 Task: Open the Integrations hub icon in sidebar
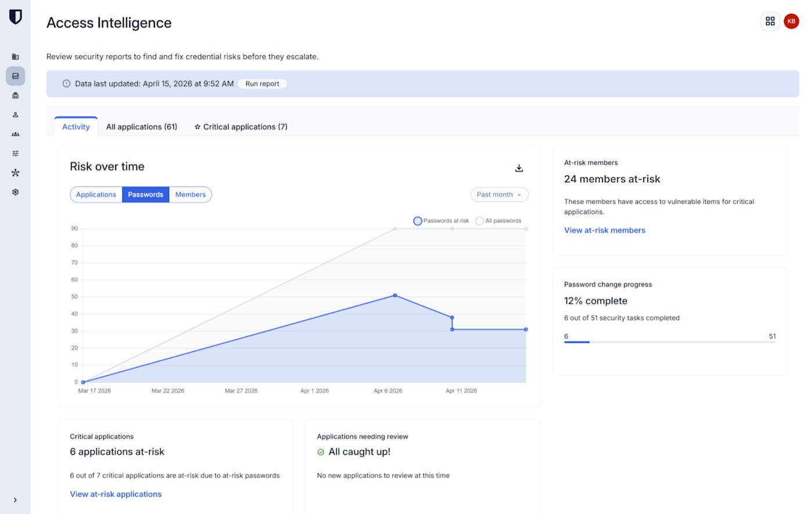pyautogui.click(x=15, y=172)
